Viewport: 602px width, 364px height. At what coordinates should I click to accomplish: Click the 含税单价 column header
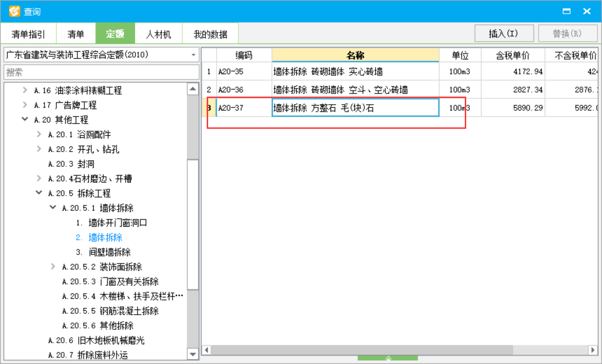513,55
